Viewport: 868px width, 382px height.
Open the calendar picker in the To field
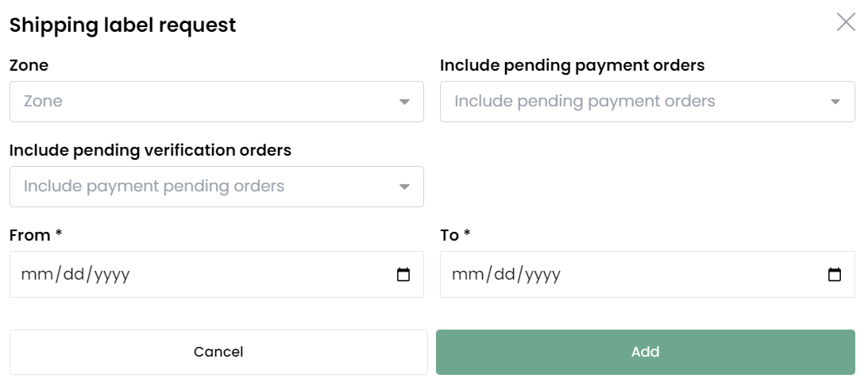[834, 274]
